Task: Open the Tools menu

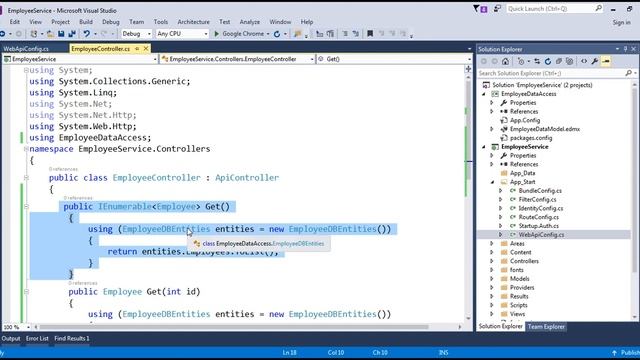Action: (161, 22)
